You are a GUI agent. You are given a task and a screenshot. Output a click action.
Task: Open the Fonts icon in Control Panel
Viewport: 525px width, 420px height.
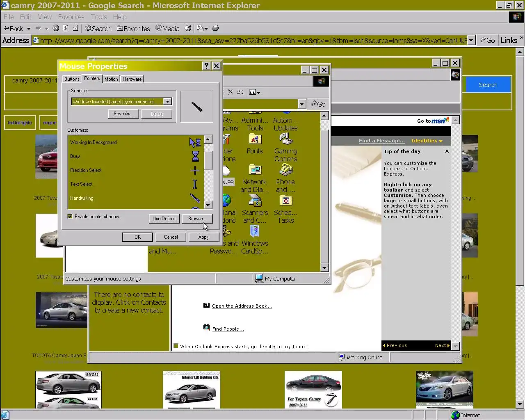(x=255, y=144)
